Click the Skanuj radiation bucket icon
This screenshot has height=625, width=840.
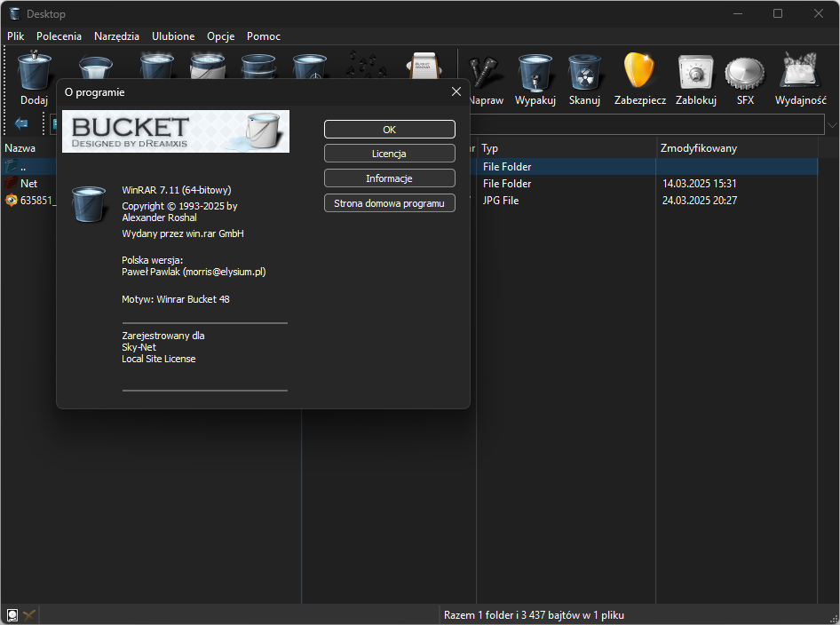click(584, 72)
